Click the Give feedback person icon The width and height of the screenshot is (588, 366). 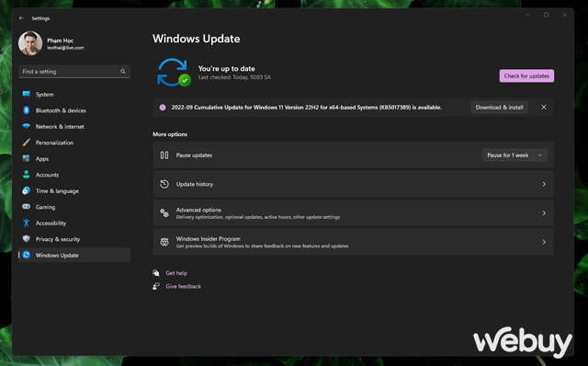click(x=156, y=286)
